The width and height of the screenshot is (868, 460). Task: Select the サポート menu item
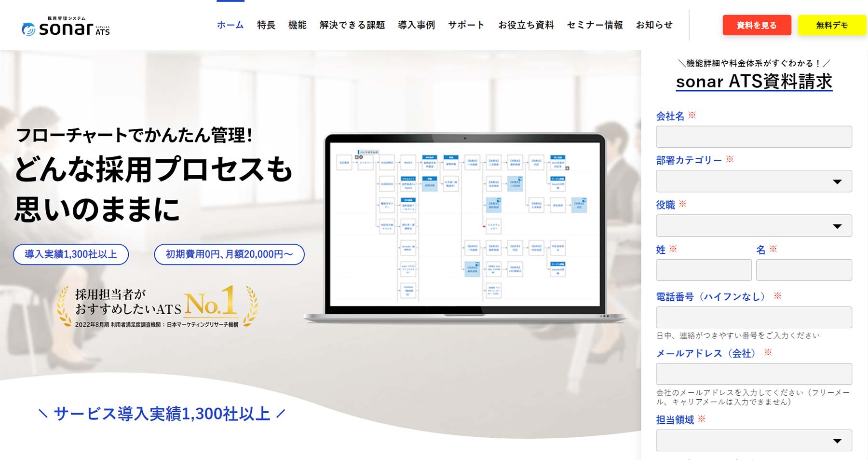pyautogui.click(x=466, y=25)
